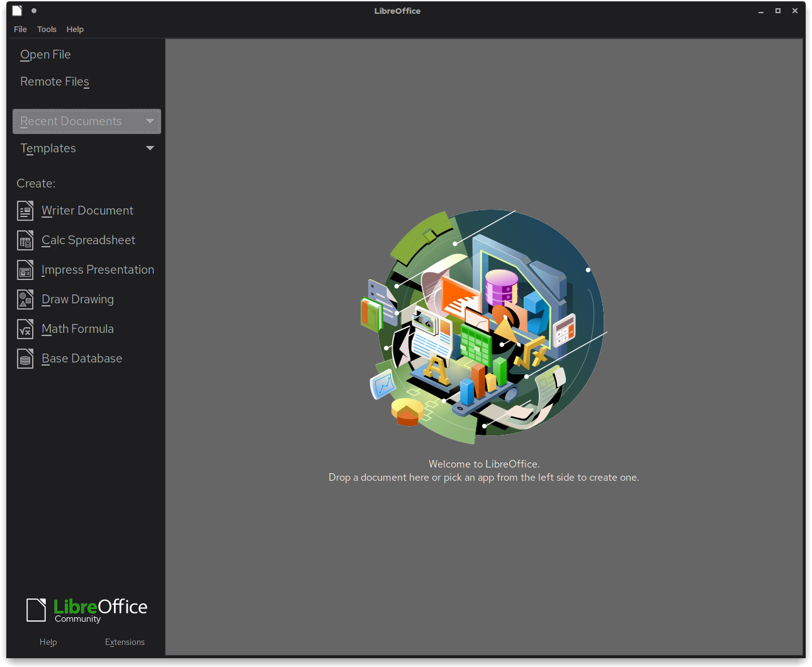812x667 pixels.
Task: Open the File menu
Action: [20, 30]
